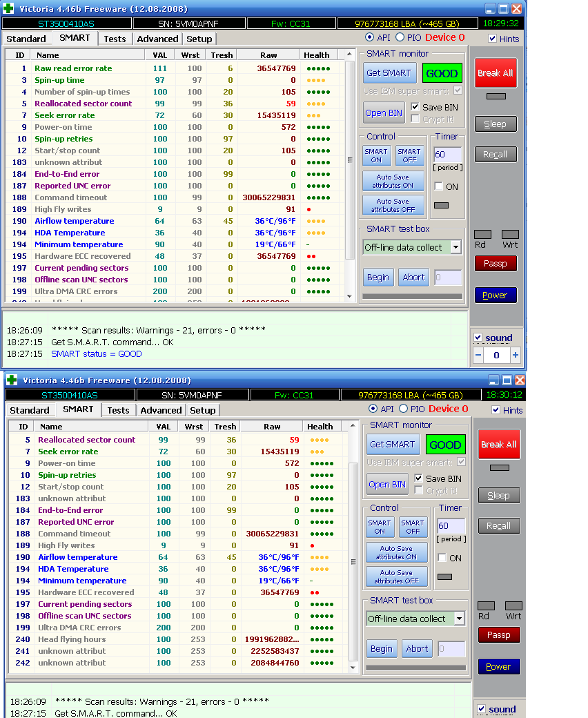Open the Advanced tab in lower window

tap(161, 410)
